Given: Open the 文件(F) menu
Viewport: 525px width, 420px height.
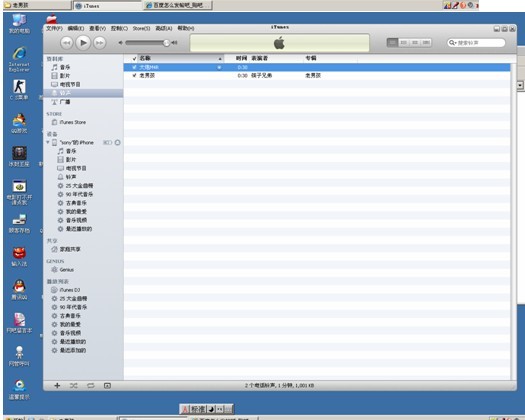Looking at the screenshot, I should (54, 28).
